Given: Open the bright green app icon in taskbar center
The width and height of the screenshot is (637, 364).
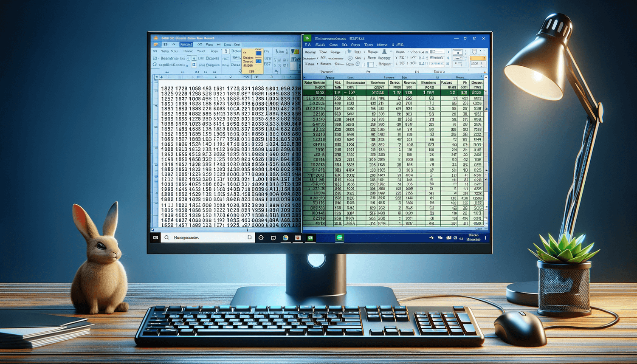Looking at the screenshot, I should (x=339, y=238).
